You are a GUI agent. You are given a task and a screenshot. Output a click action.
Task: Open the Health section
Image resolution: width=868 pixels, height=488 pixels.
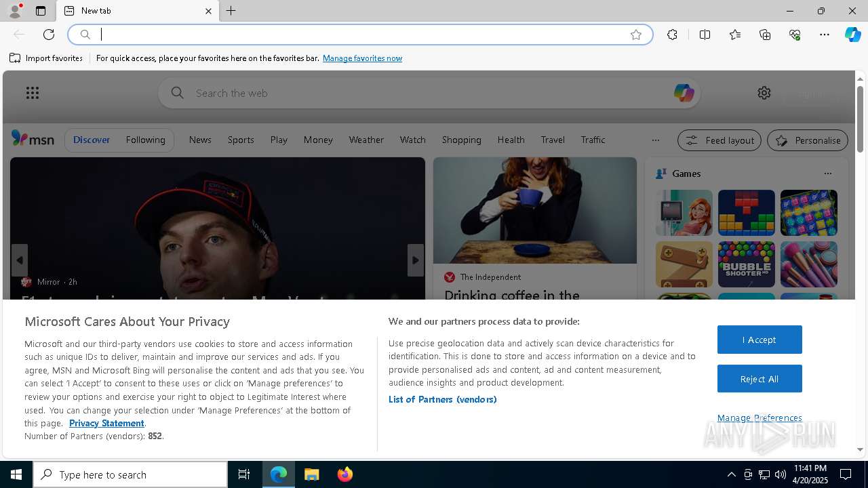click(x=511, y=140)
